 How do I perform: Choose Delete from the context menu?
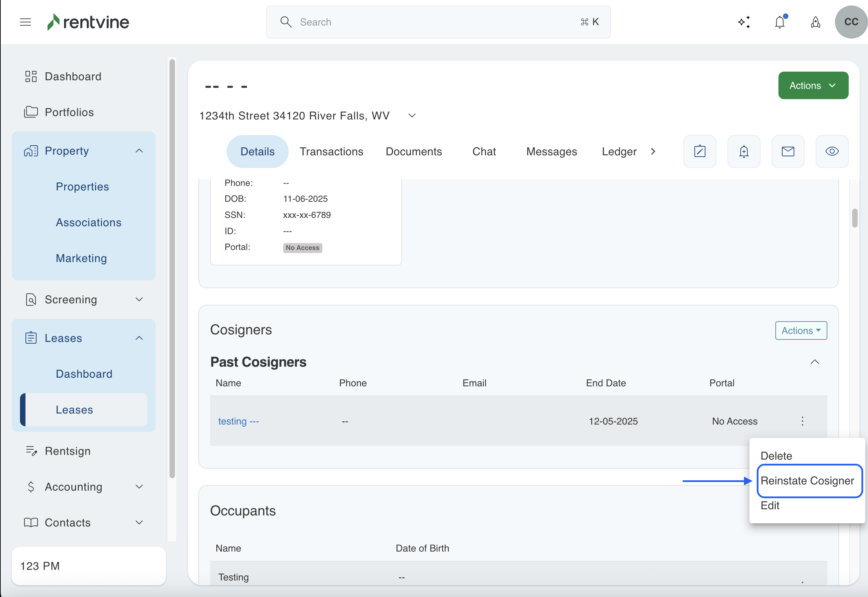coord(776,456)
